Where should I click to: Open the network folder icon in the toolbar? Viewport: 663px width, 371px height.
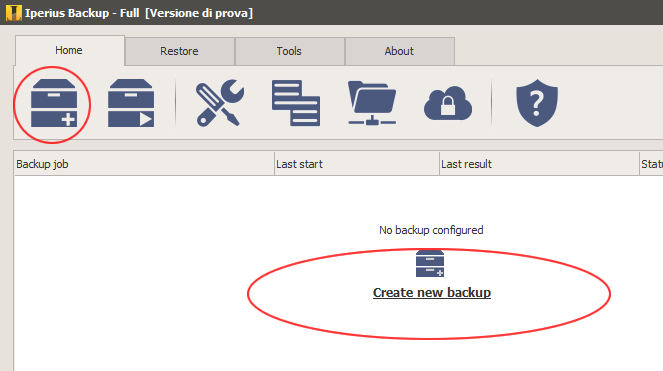pyautogui.click(x=372, y=103)
